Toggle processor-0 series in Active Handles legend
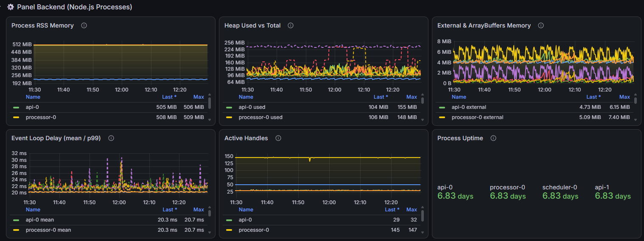Screen dimensions: 644x241 coord(254,230)
